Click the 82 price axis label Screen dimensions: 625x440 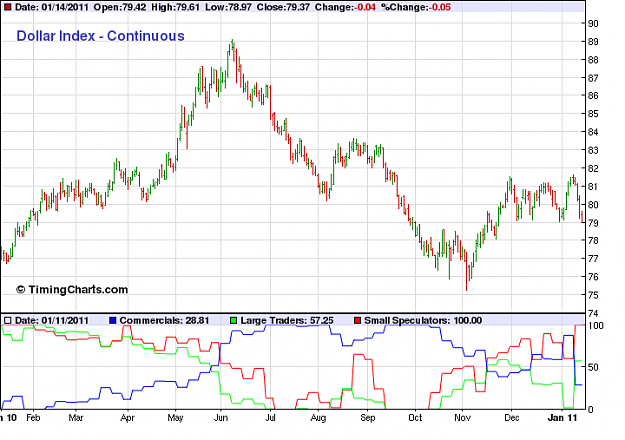593,169
